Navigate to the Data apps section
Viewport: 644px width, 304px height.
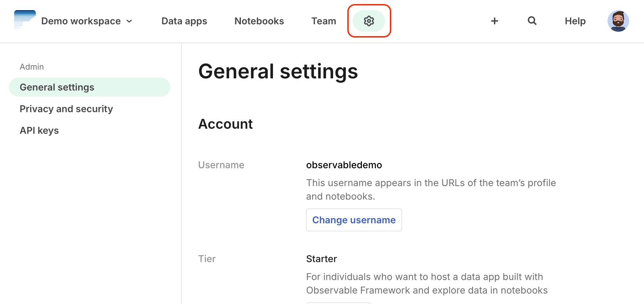184,21
